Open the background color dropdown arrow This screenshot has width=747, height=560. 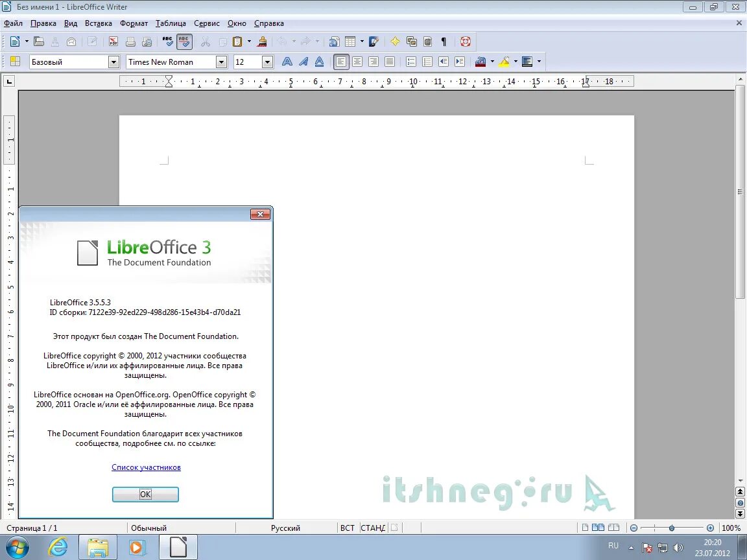click(539, 62)
